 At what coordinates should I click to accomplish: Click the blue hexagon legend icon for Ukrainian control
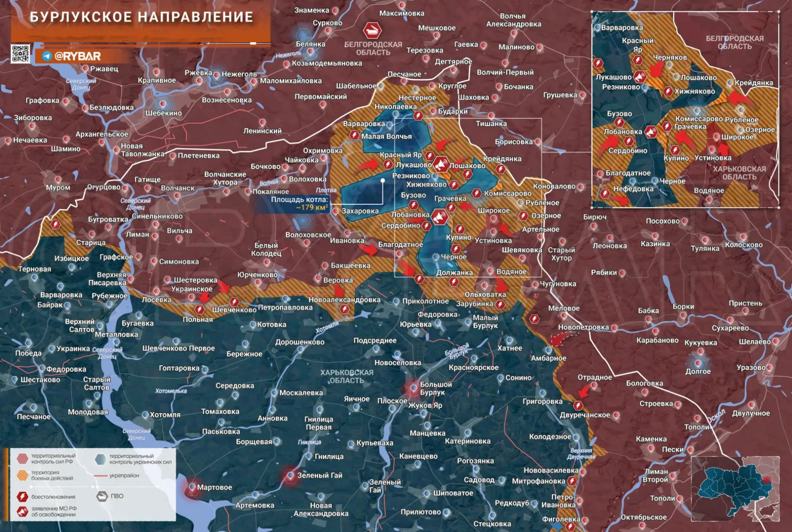click(101, 459)
